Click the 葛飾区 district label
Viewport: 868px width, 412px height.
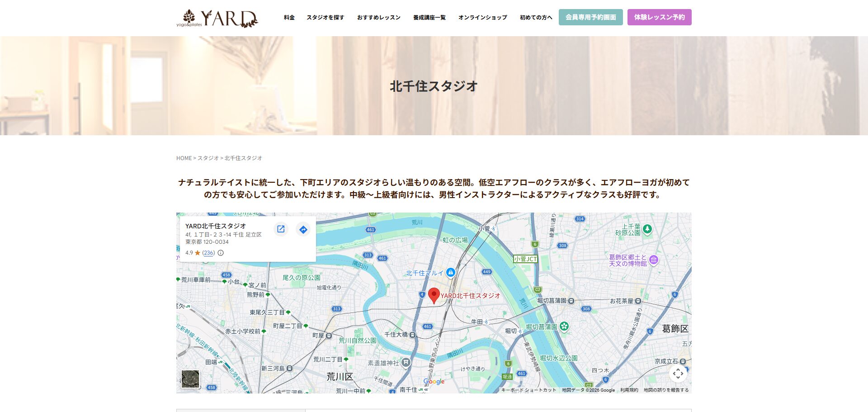675,329
